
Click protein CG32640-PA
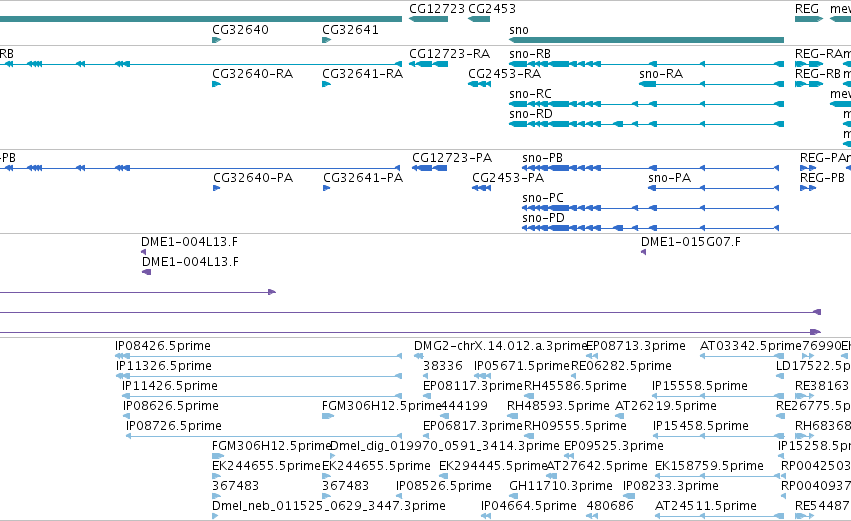[x=253, y=178]
